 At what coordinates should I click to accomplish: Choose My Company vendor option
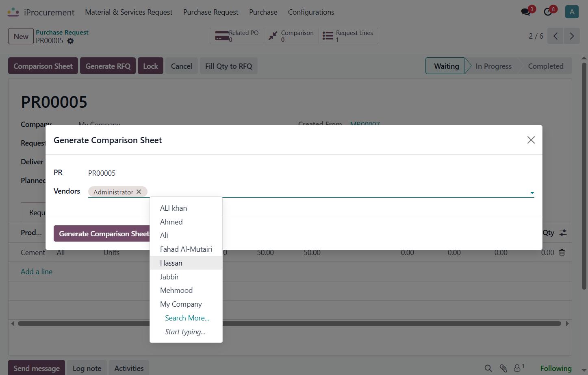186,304
